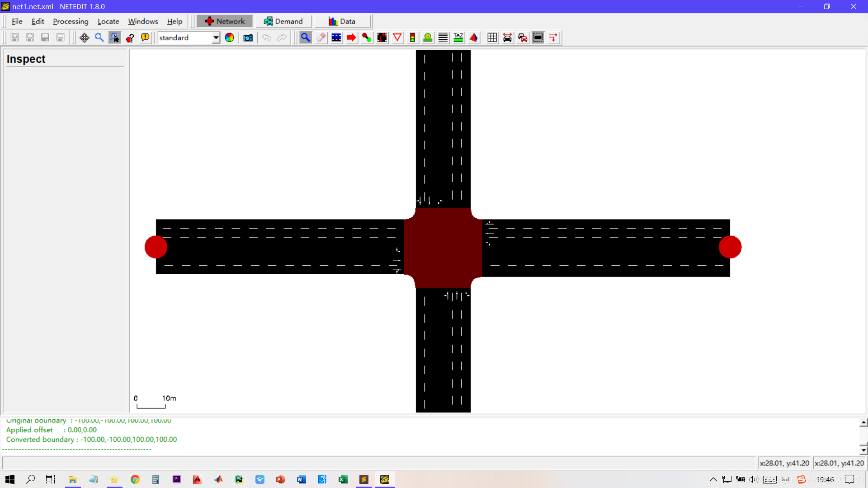The image size is (868, 488).
Task: Switch to connection mode green-red dots icon
Action: pyautogui.click(x=367, y=38)
